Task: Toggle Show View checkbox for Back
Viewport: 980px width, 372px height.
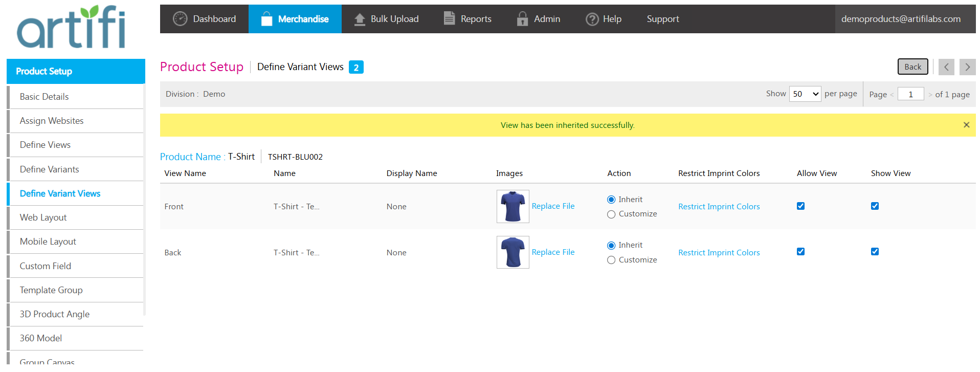Action: [875, 251]
